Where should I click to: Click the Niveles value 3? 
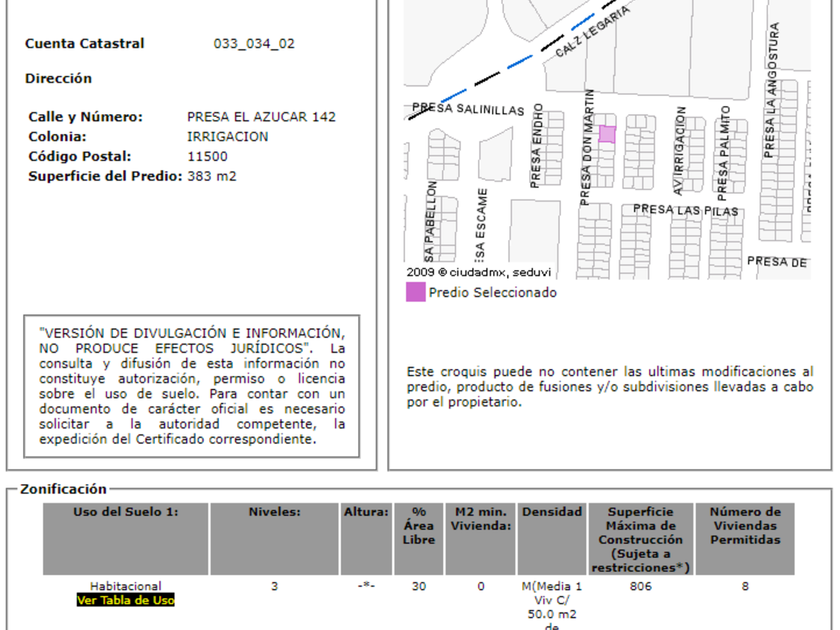point(274,586)
